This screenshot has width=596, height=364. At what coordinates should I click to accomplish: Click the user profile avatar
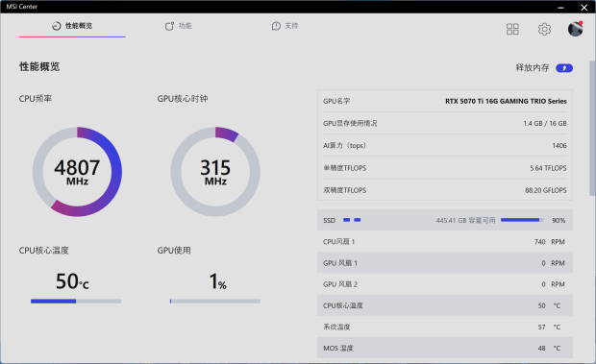point(576,29)
